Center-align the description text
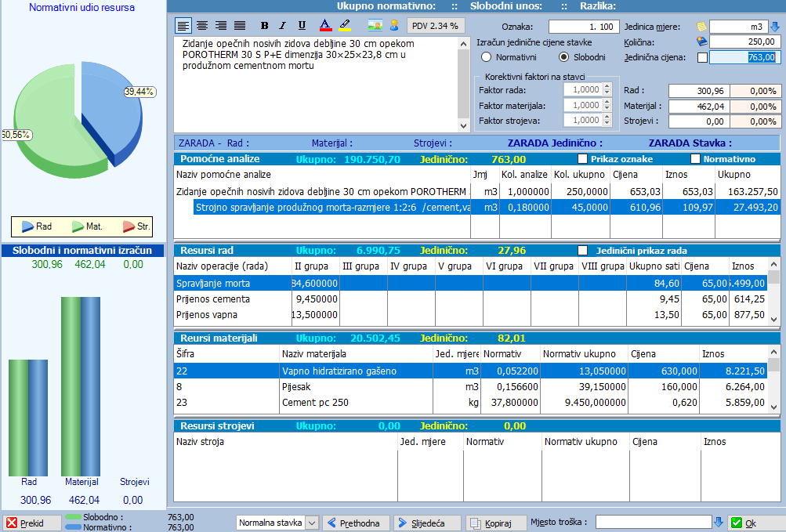 (201, 25)
